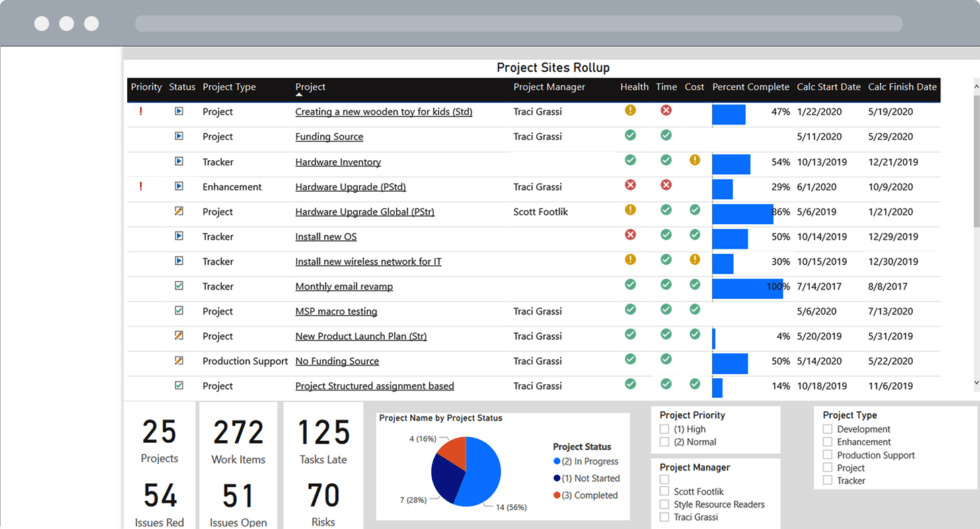Click the in-progress status icon for Funding Source
Viewport: 980px width, 529px height.
(x=179, y=136)
